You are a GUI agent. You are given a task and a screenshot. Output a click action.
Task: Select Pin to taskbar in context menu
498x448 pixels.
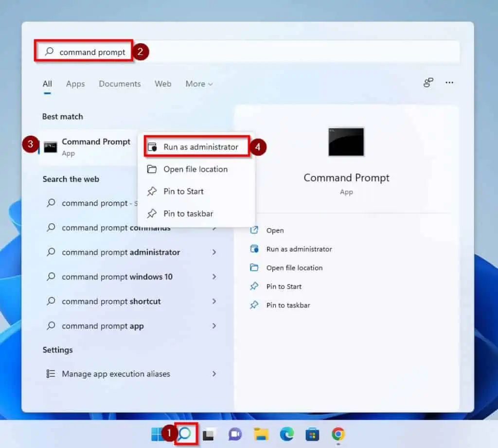(x=188, y=214)
